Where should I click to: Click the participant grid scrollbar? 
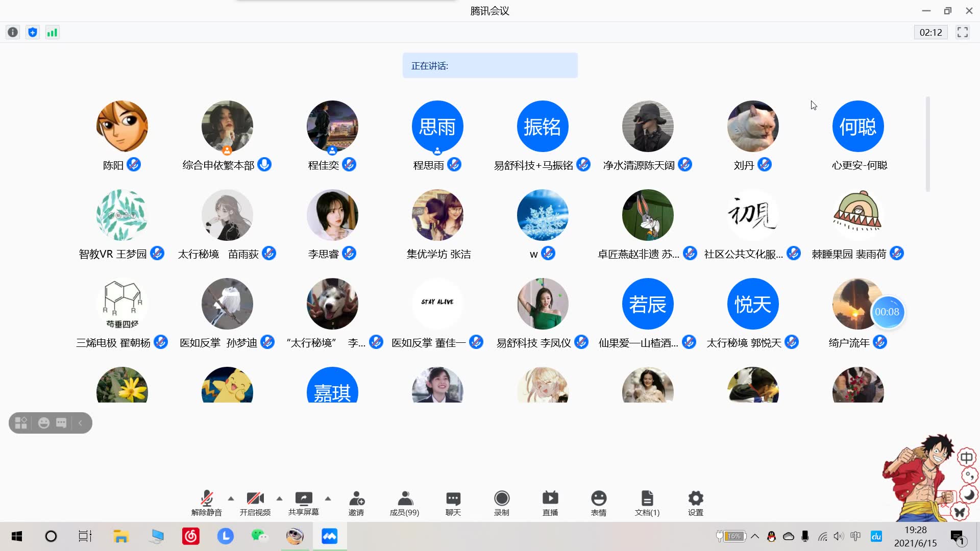pyautogui.click(x=927, y=144)
